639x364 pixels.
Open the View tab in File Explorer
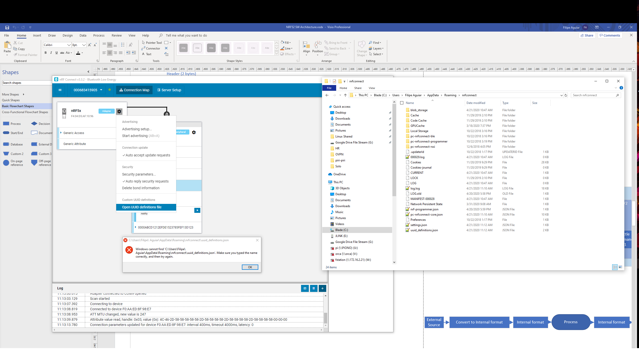372,88
